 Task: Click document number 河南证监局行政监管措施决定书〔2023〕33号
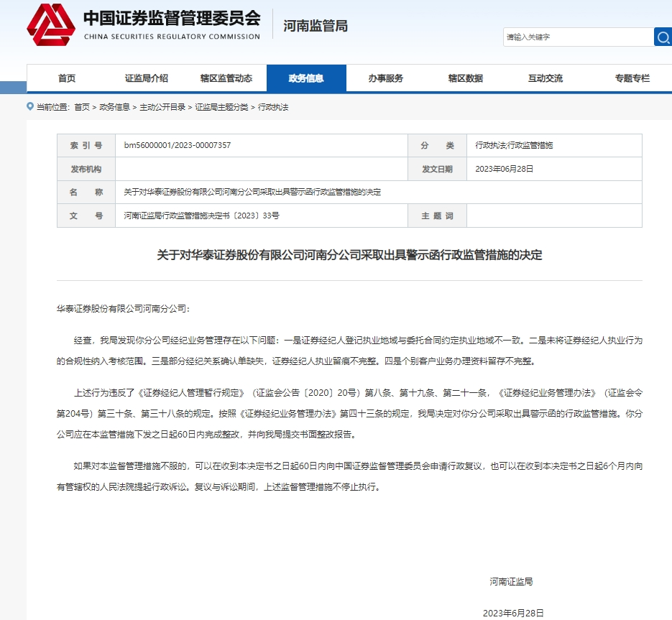(x=201, y=216)
